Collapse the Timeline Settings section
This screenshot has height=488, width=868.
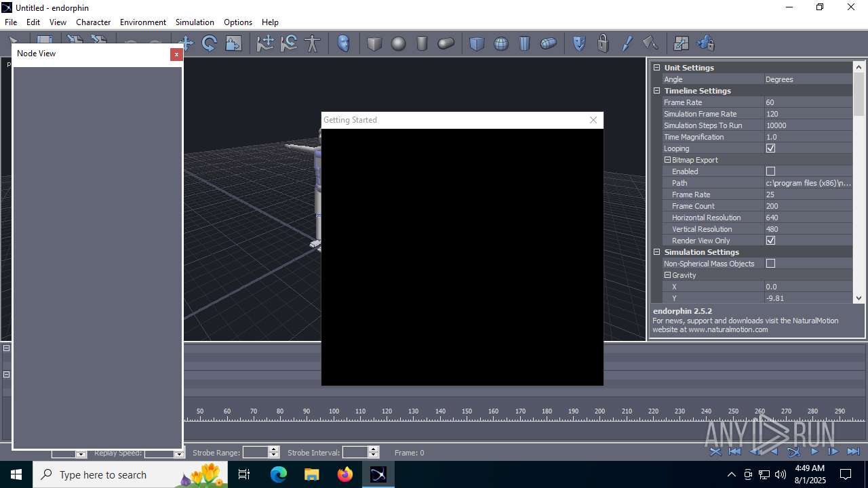click(x=656, y=91)
